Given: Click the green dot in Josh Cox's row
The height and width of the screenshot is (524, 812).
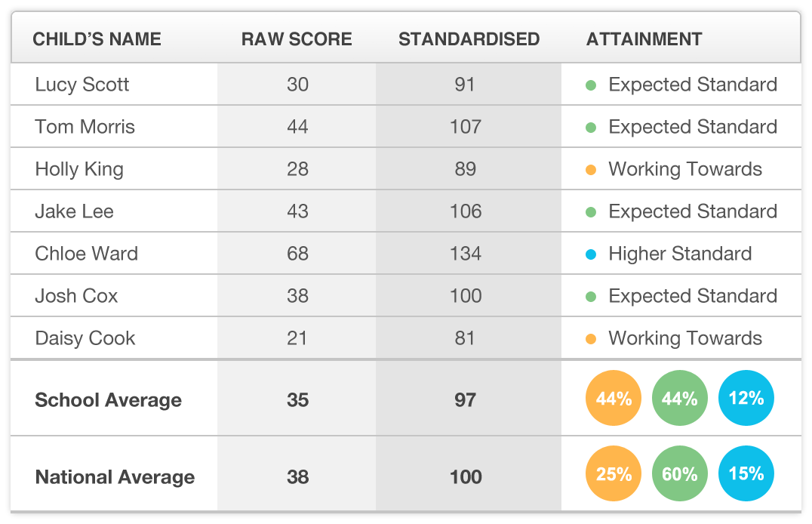Looking at the screenshot, I should 592,296.
